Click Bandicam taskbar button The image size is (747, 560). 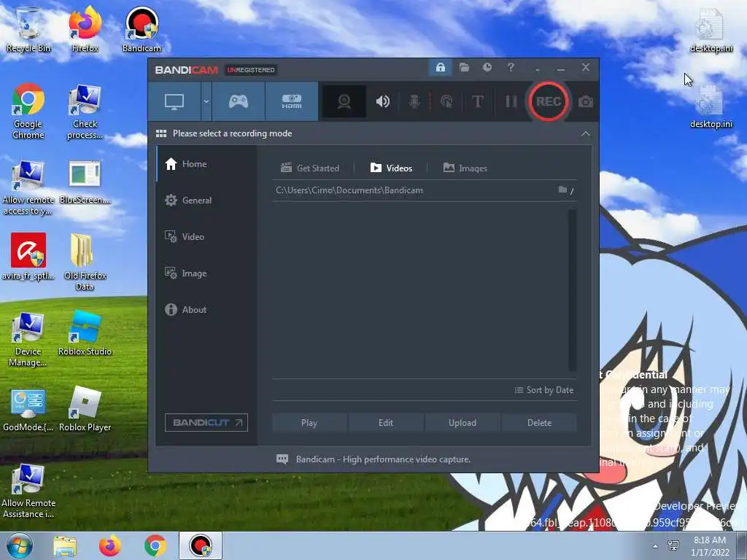(201, 545)
